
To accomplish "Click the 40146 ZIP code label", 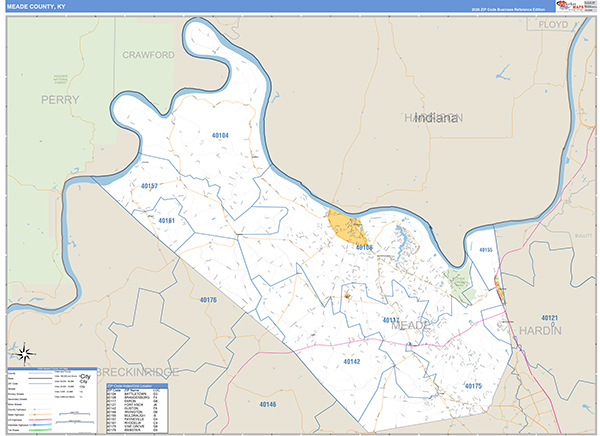I will pyautogui.click(x=266, y=404).
